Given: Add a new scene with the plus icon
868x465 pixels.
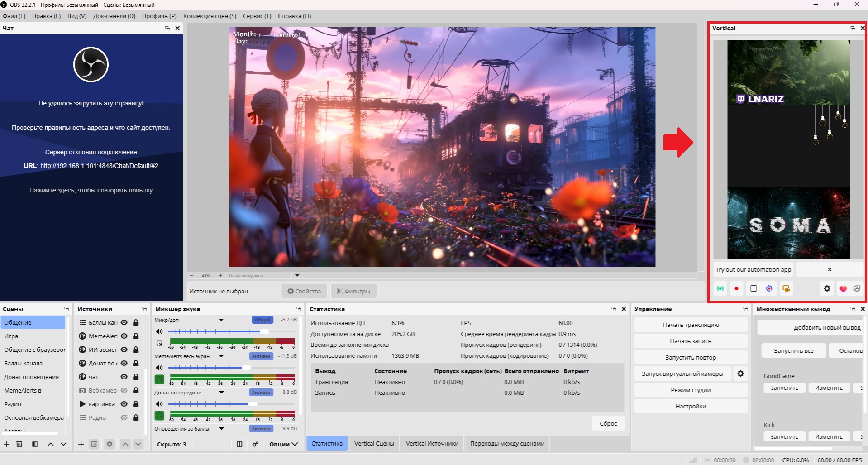Looking at the screenshot, I should click(6, 444).
